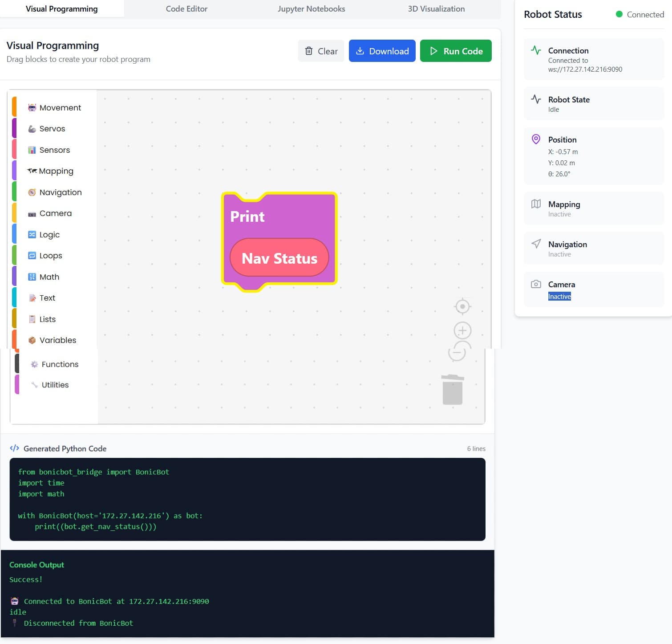
Task: Open the Functions block category
Action: [34, 364]
